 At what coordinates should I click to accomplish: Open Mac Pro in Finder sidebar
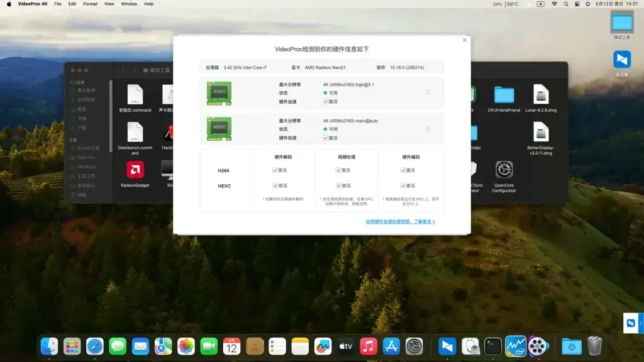[x=83, y=158]
